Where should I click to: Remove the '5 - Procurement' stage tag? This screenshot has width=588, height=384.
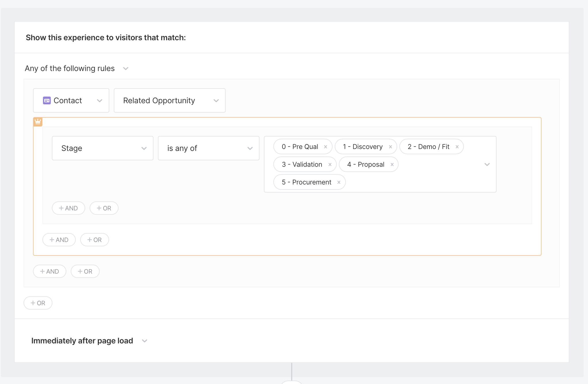click(339, 183)
